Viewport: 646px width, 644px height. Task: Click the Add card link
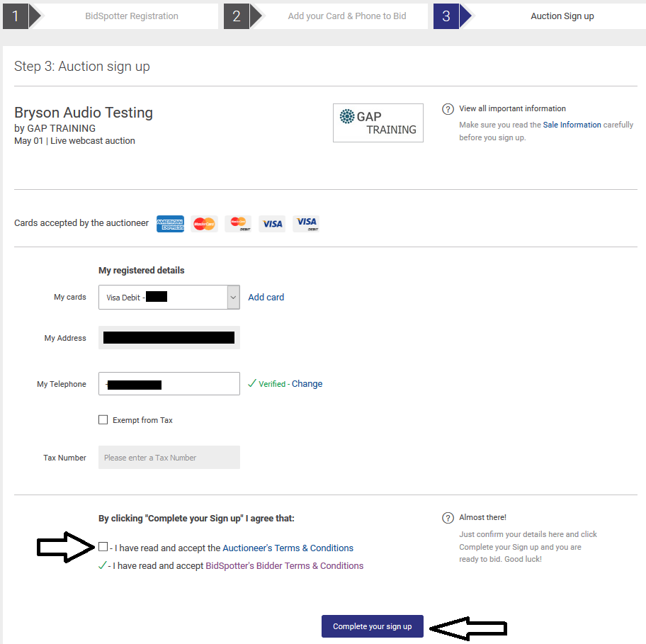point(266,297)
